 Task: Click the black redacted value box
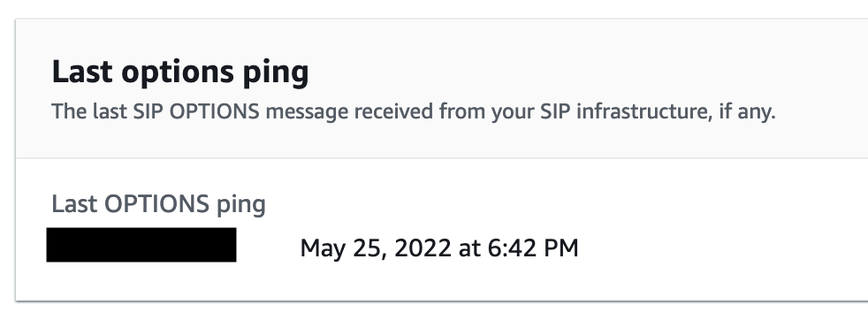pyautogui.click(x=141, y=245)
